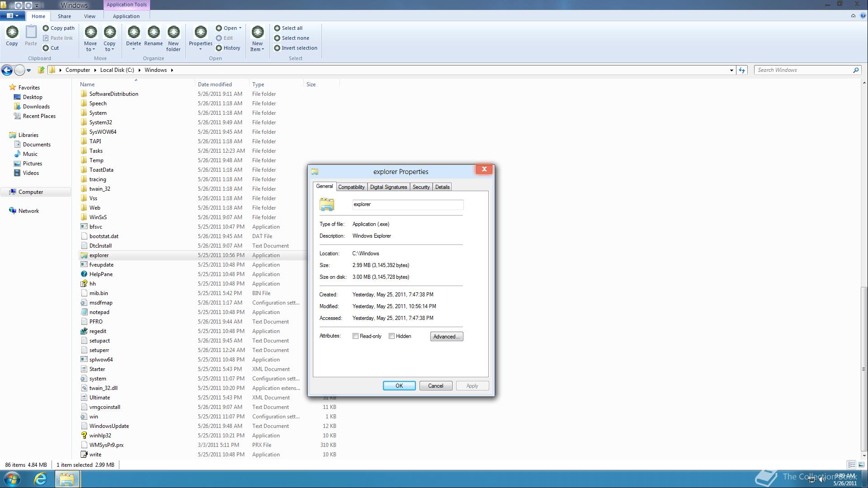Screen dimensions: 868x488
Task: Click the File Explorer taskbar button
Action: [x=67, y=479]
